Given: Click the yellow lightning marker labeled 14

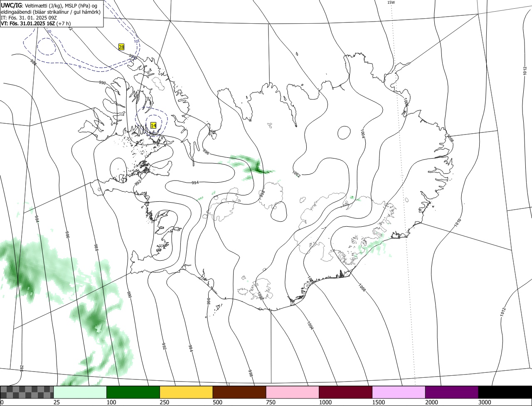Looking at the screenshot, I should [153, 125].
